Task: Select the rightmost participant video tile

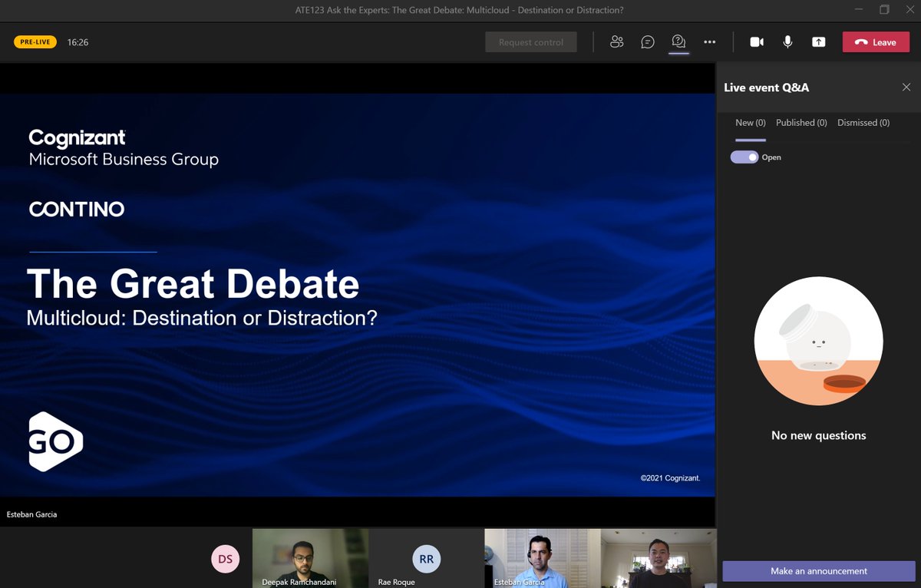Action: 659,558
